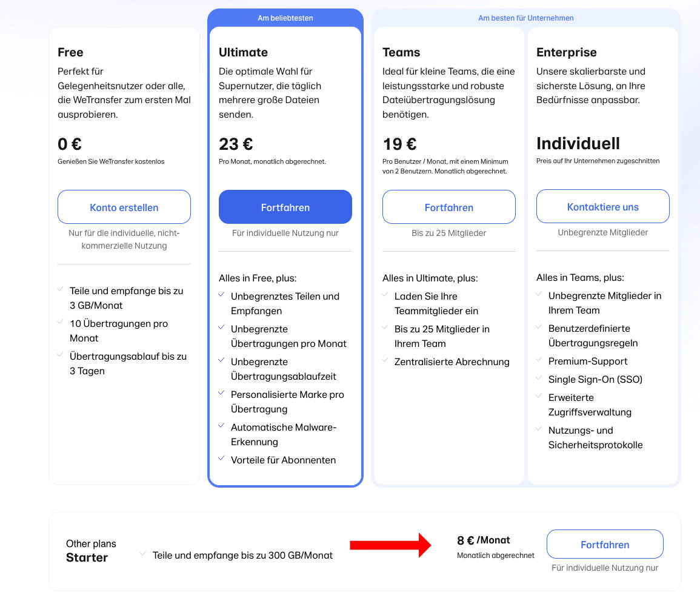Click checkmark next to Nutzungs- und Sicherheitsprotokolle

tap(539, 428)
